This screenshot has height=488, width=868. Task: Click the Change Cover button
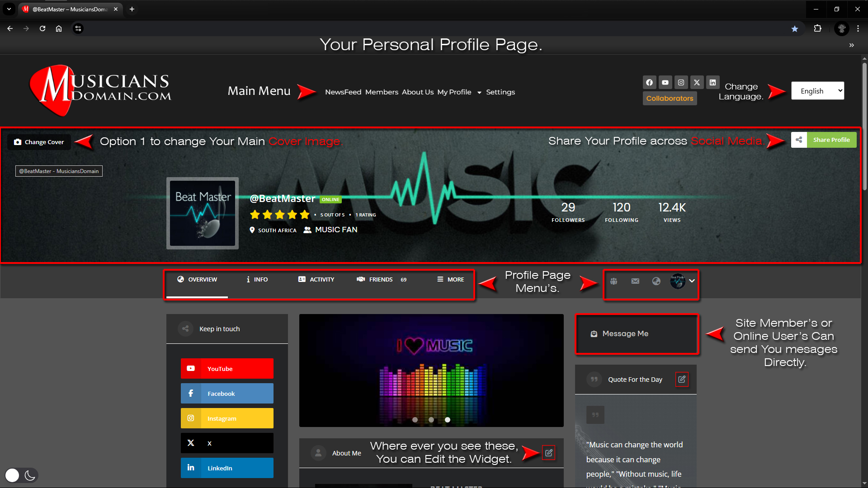39,142
